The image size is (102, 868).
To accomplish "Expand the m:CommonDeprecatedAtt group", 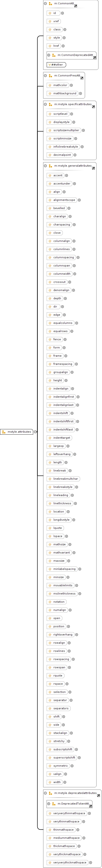I will click(49, 55).
